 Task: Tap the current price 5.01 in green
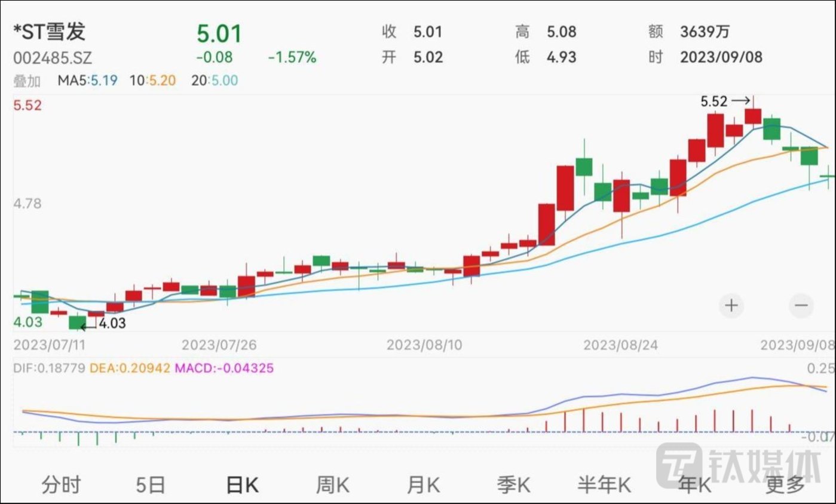(219, 34)
